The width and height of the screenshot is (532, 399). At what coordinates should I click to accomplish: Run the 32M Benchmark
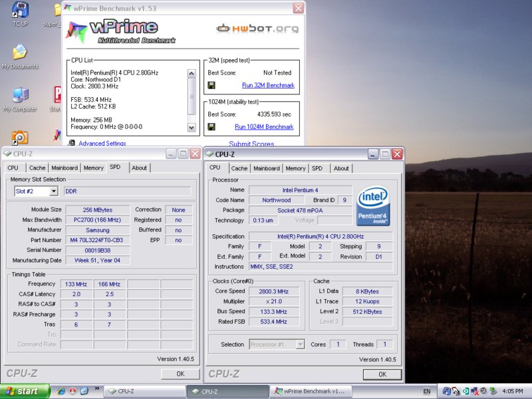[268, 85]
